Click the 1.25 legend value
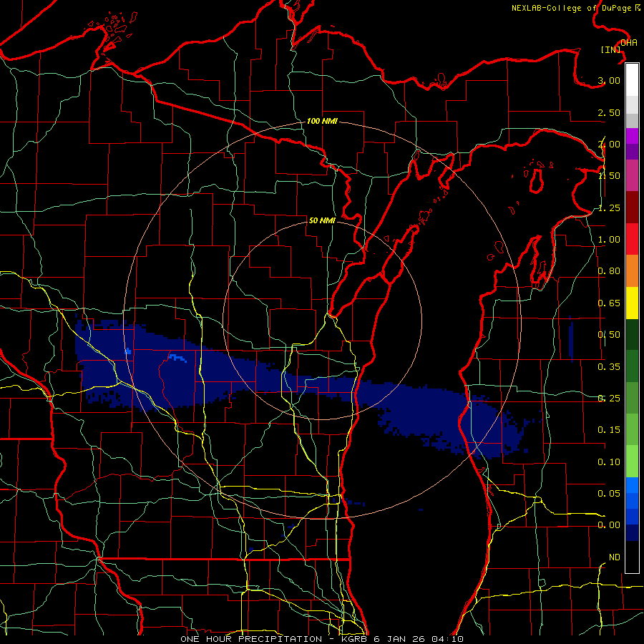This screenshot has width=644, height=644. (x=609, y=208)
